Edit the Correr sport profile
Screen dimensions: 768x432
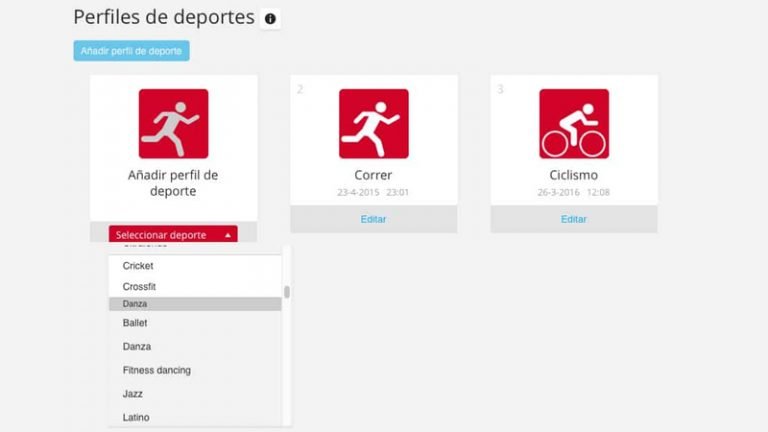coord(373,219)
